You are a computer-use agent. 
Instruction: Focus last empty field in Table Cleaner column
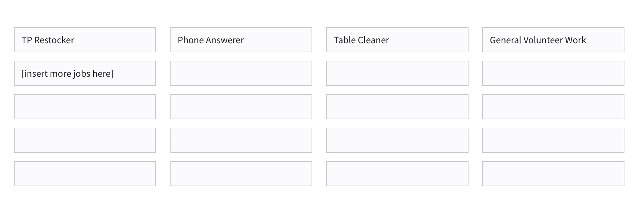coord(397,174)
